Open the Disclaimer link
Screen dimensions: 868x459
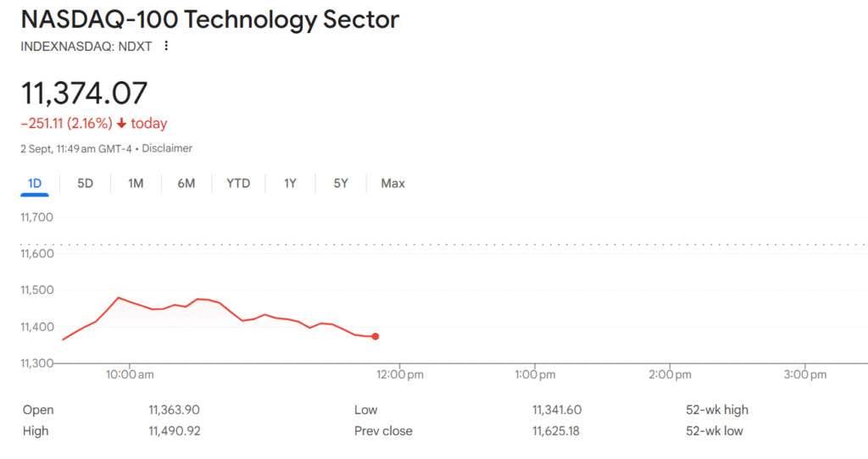click(x=167, y=148)
